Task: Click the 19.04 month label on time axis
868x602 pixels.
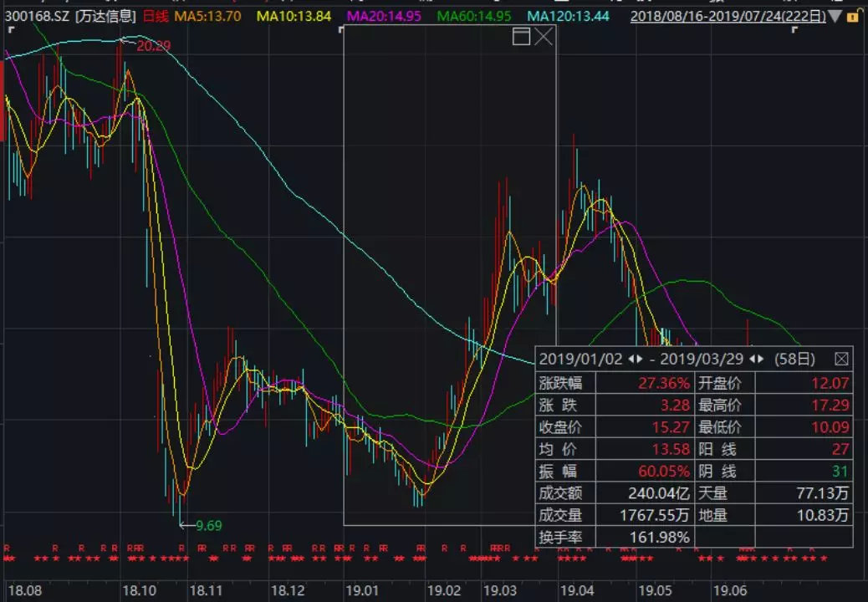Action: coord(577,590)
